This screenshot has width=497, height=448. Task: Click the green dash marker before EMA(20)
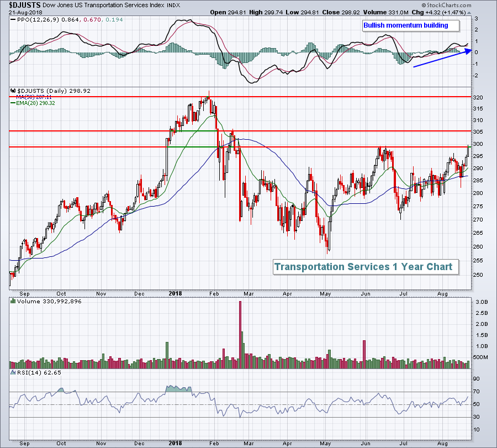[13, 103]
